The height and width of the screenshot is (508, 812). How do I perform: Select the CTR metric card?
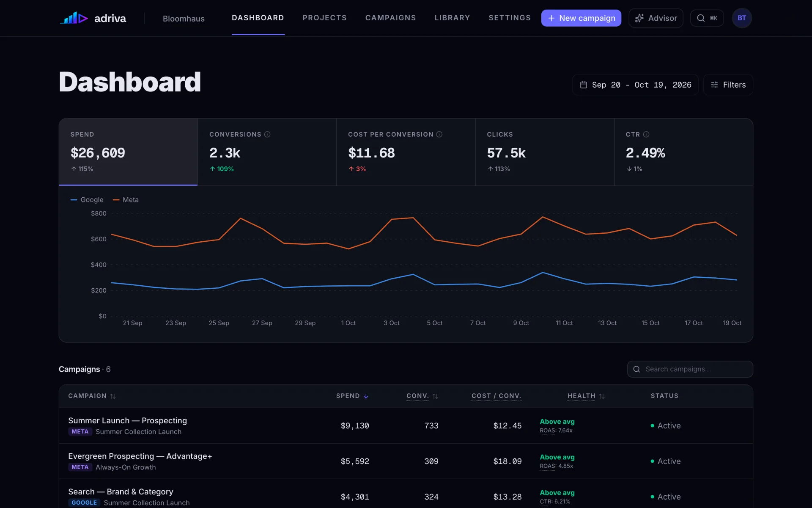[683, 152]
